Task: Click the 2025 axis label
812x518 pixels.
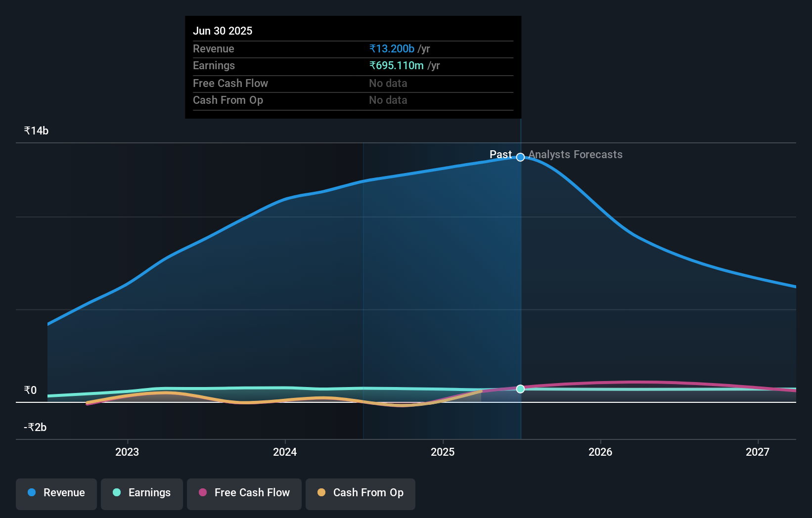Action: (x=443, y=452)
